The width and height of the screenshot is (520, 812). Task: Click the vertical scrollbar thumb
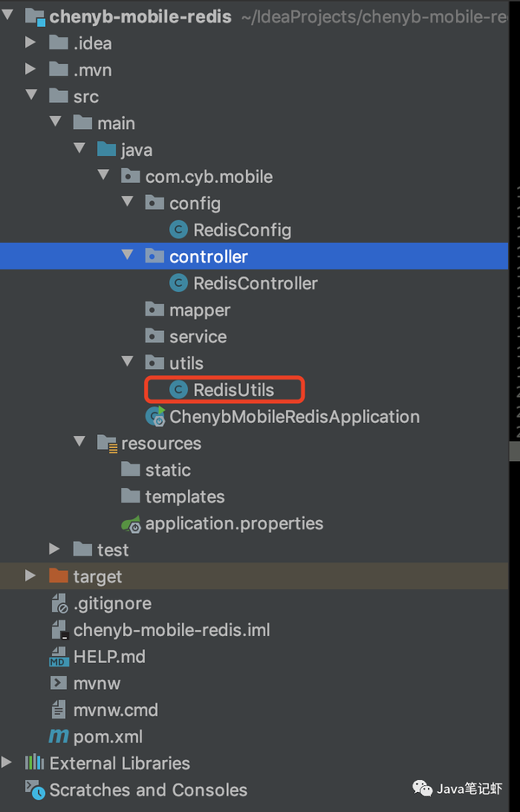click(x=514, y=451)
